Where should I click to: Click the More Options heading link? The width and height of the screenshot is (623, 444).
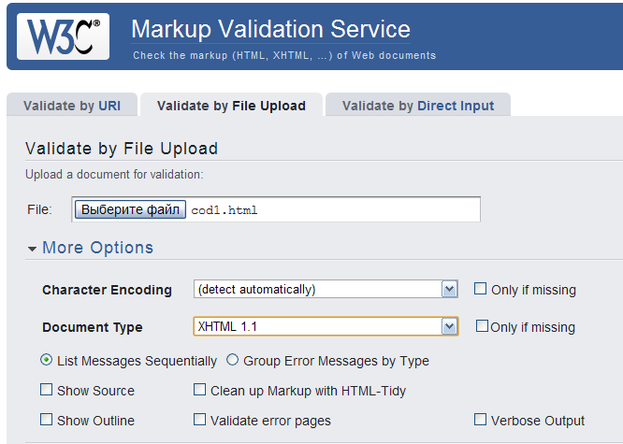pyautogui.click(x=98, y=248)
